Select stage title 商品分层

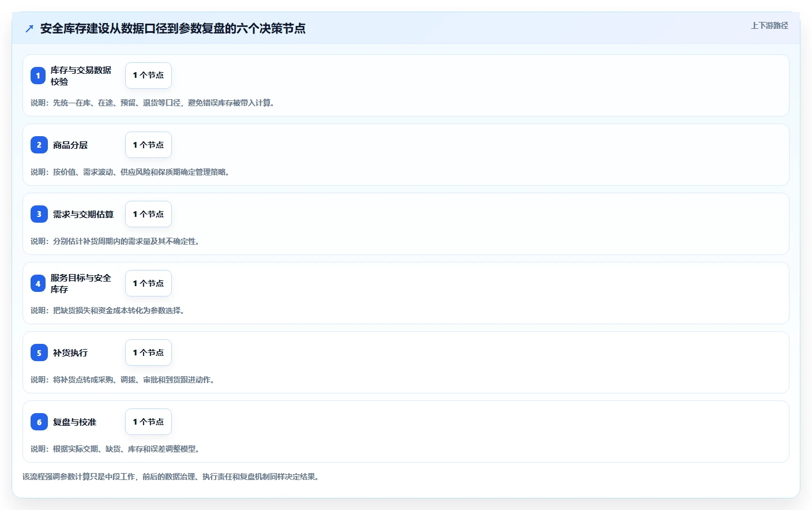[70, 145]
